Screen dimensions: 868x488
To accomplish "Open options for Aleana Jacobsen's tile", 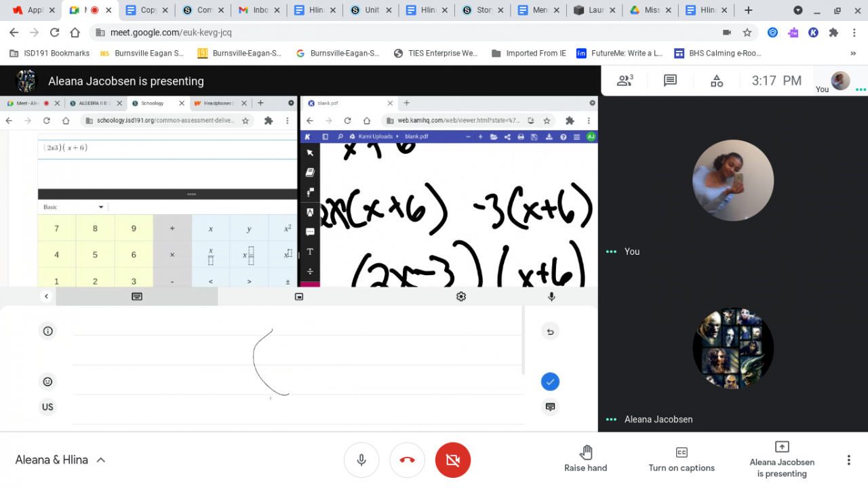I will [x=611, y=420].
